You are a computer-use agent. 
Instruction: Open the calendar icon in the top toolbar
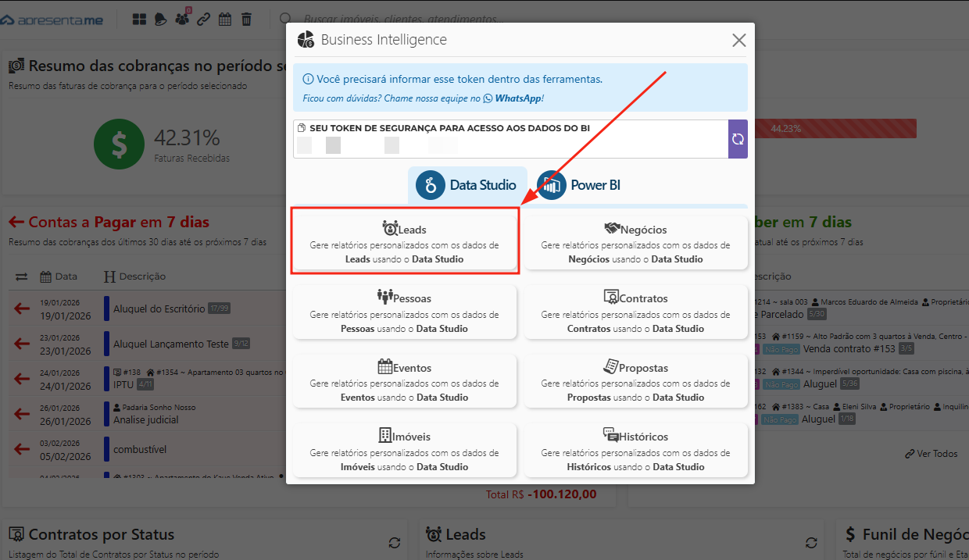(225, 20)
